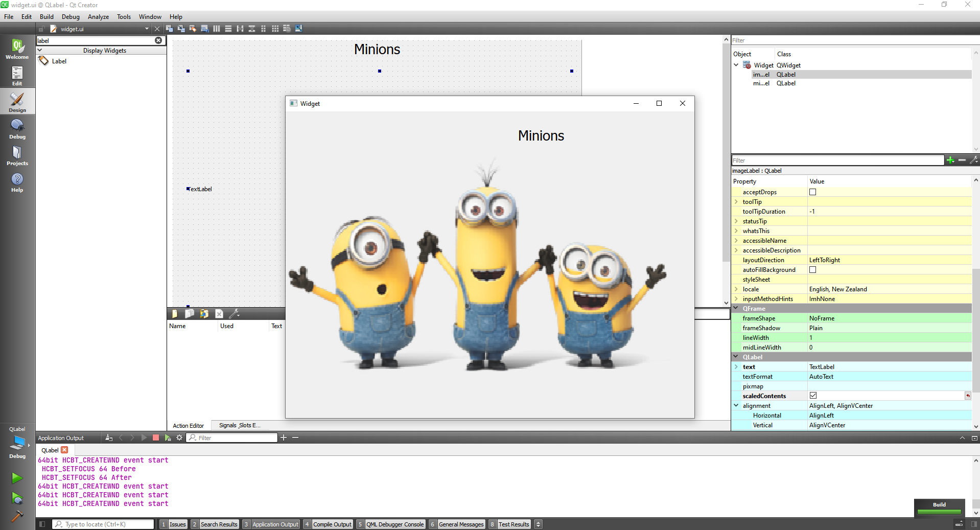Uncheck the scaledContents checkbox
980x530 pixels.
pos(813,396)
